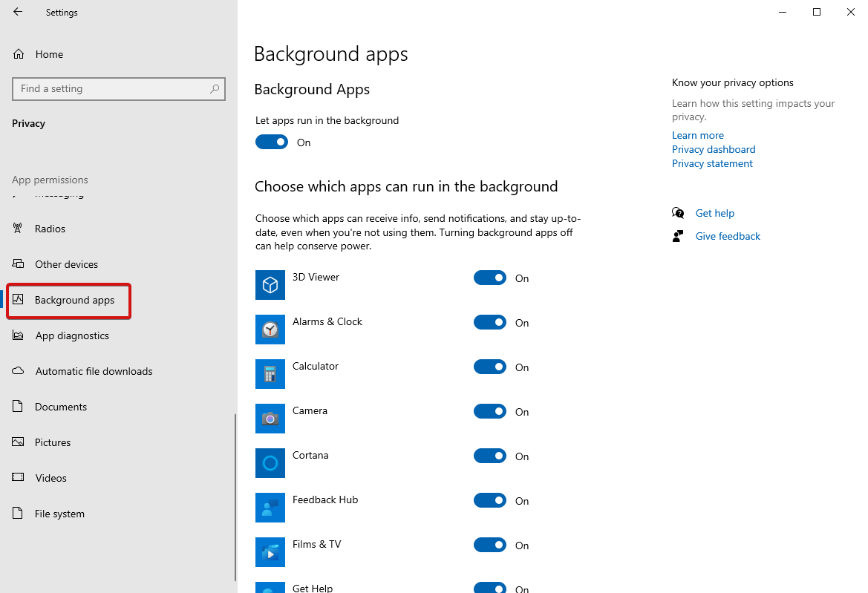The width and height of the screenshot is (868, 593).
Task: Click the sidebar vertical scrollbar
Action: (235, 497)
